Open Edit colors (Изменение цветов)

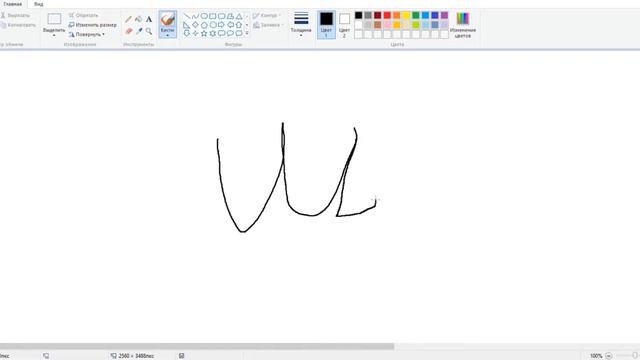[463, 24]
